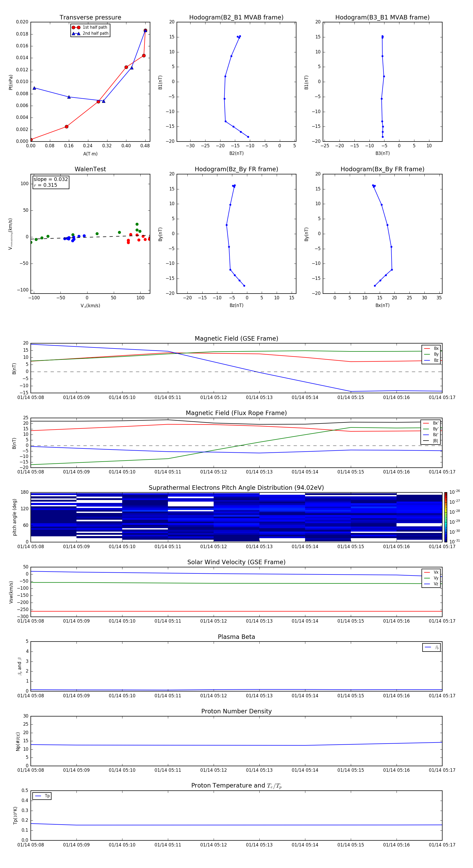The image size is (473, 868).
Task: Click the 'Np(#/cc)' axis label
Action: point(18,741)
